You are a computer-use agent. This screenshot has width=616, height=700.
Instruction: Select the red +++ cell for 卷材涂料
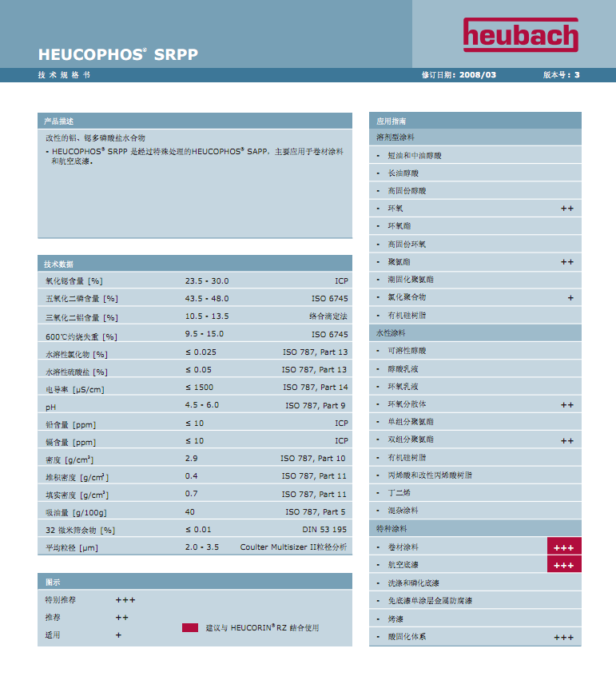point(563,547)
